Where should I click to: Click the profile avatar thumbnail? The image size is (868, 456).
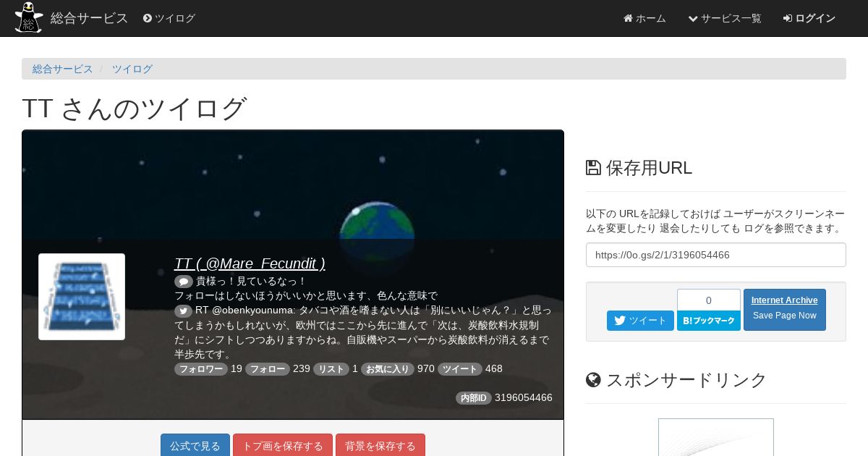[x=82, y=297]
